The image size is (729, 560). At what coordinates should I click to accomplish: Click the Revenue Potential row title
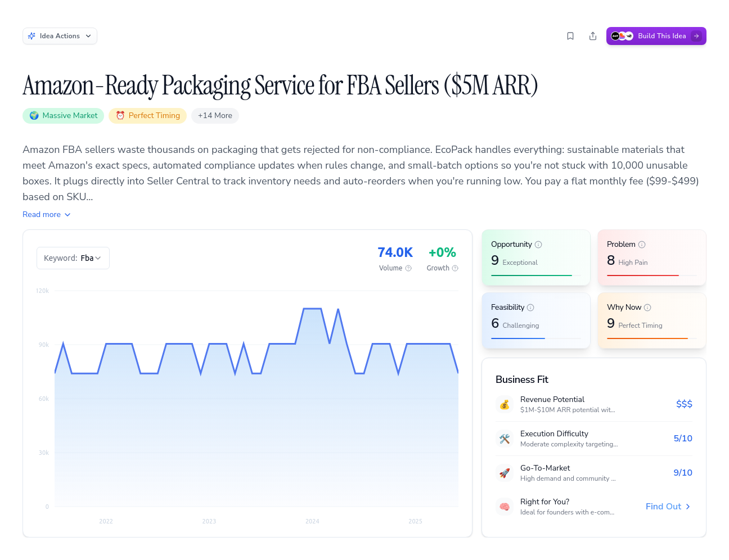[x=552, y=399]
